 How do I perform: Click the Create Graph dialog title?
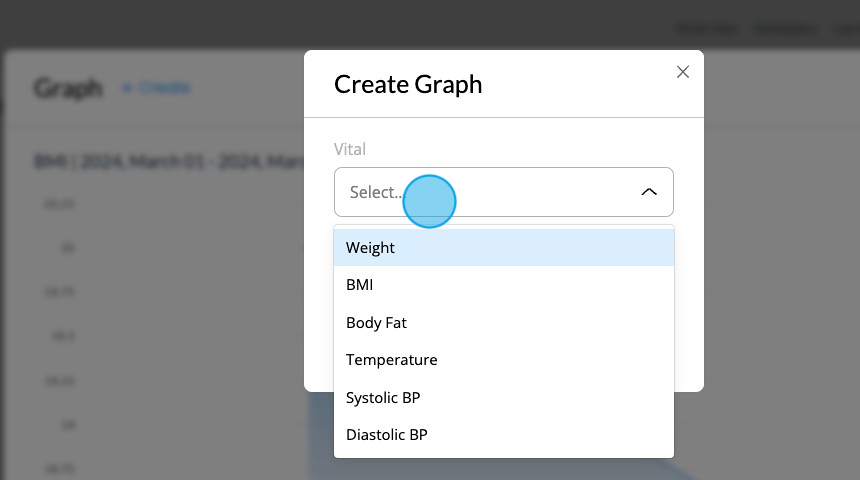coord(408,84)
